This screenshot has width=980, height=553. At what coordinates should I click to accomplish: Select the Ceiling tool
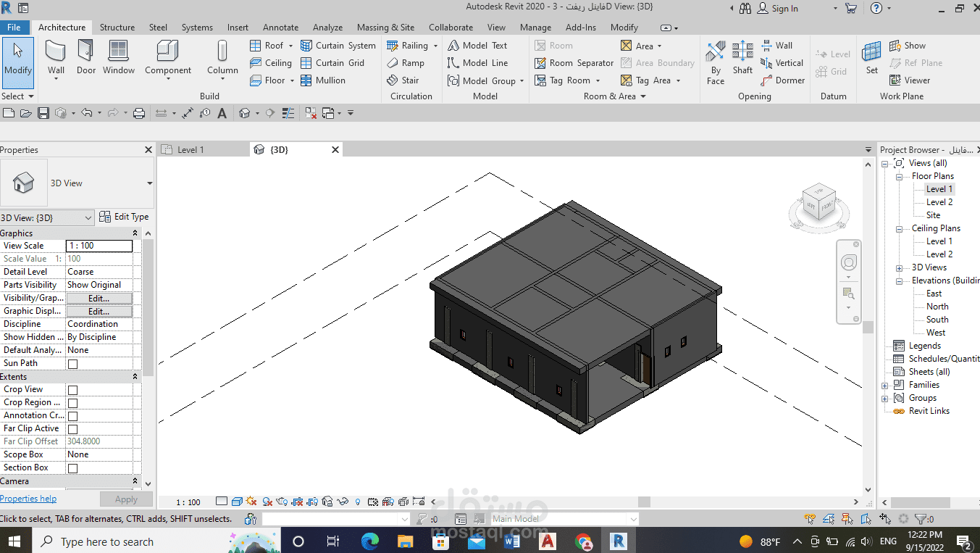(271, 63)
